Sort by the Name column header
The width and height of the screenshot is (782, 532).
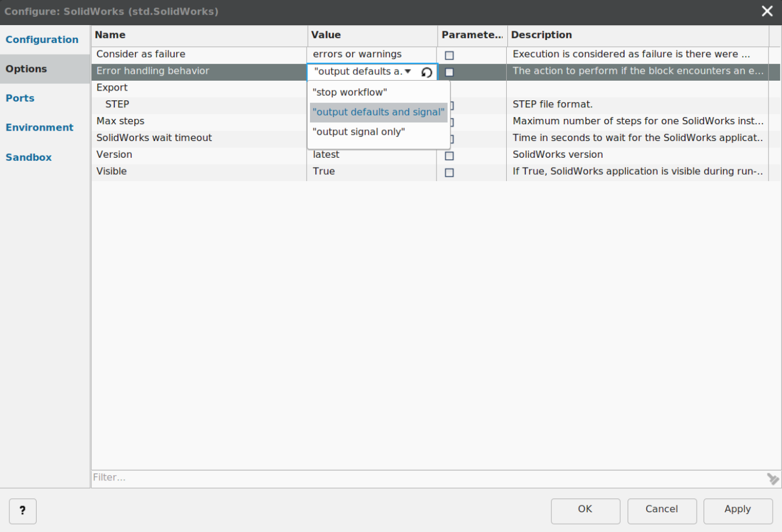[x=199, y=35]
